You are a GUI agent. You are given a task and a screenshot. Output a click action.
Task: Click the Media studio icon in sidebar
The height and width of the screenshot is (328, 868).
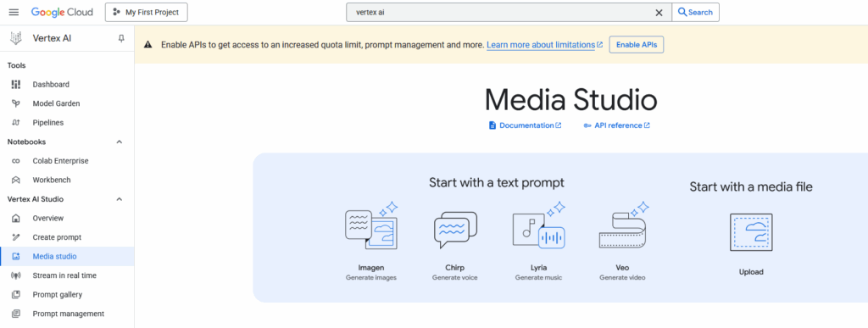point(16,257)
